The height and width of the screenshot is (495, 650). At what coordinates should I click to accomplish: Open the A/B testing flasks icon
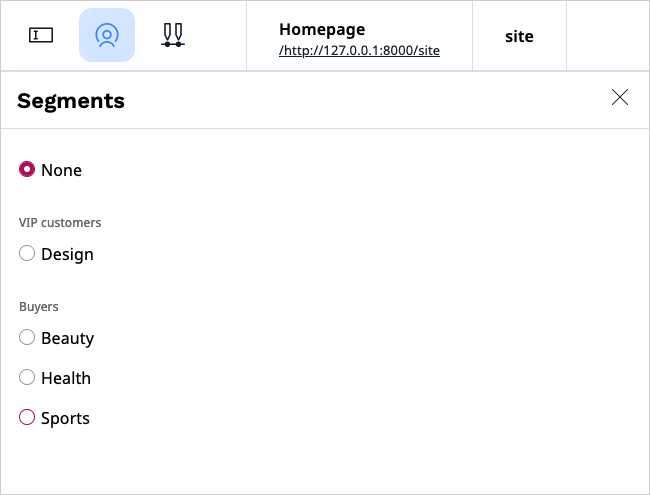click(173, 35)
